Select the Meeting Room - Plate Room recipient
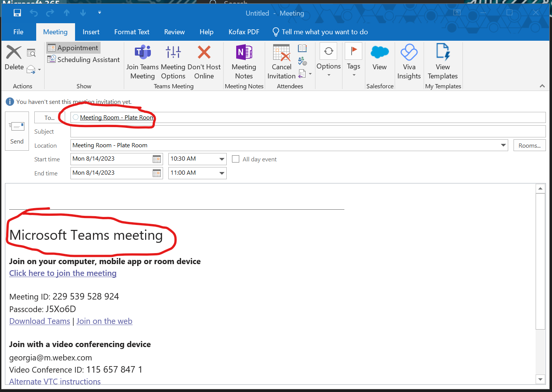This screenshot has height=392, width=552. (x=117, y=118)
